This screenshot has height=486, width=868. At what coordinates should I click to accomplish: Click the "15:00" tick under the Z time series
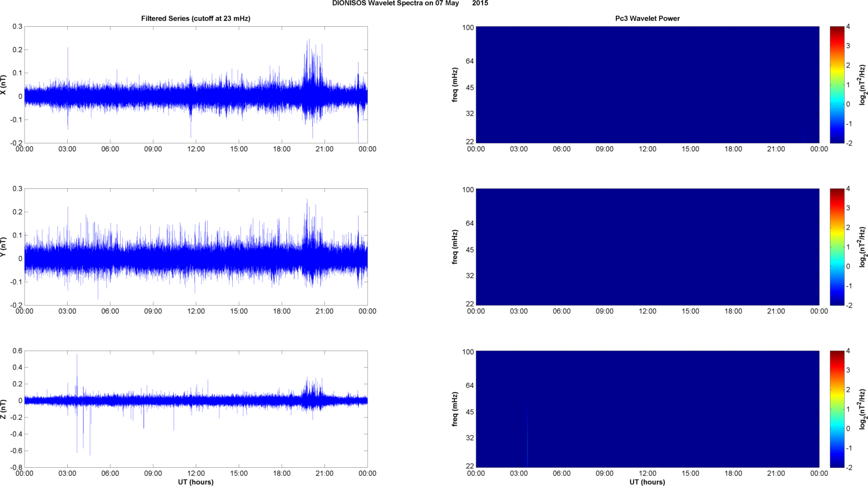coord(239,473)
